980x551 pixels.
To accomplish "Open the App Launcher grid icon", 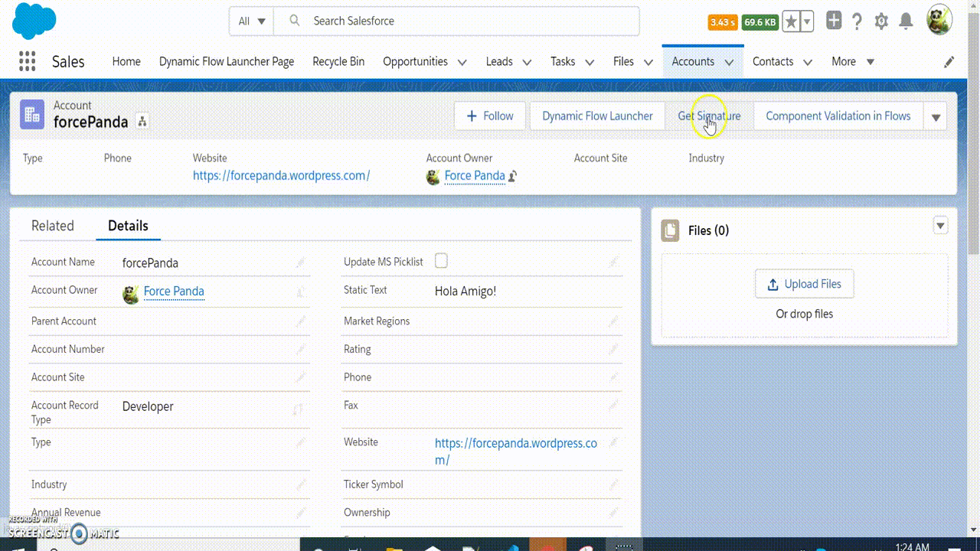I will 27,61.
